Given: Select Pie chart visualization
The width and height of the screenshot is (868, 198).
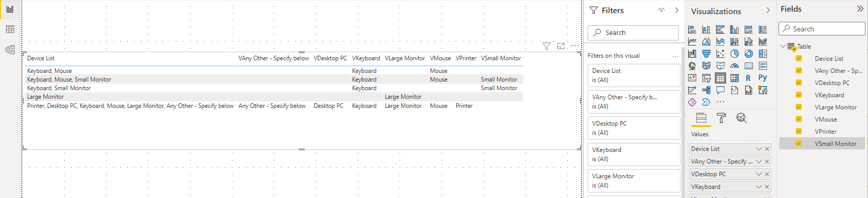Looking at the screenshot, I should point(735,54).
